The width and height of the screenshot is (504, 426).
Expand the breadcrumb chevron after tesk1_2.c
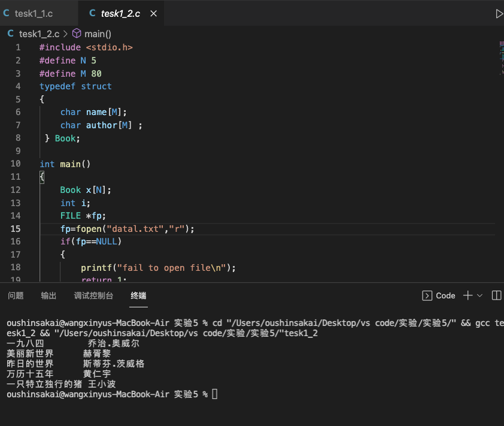pos(66,34)
